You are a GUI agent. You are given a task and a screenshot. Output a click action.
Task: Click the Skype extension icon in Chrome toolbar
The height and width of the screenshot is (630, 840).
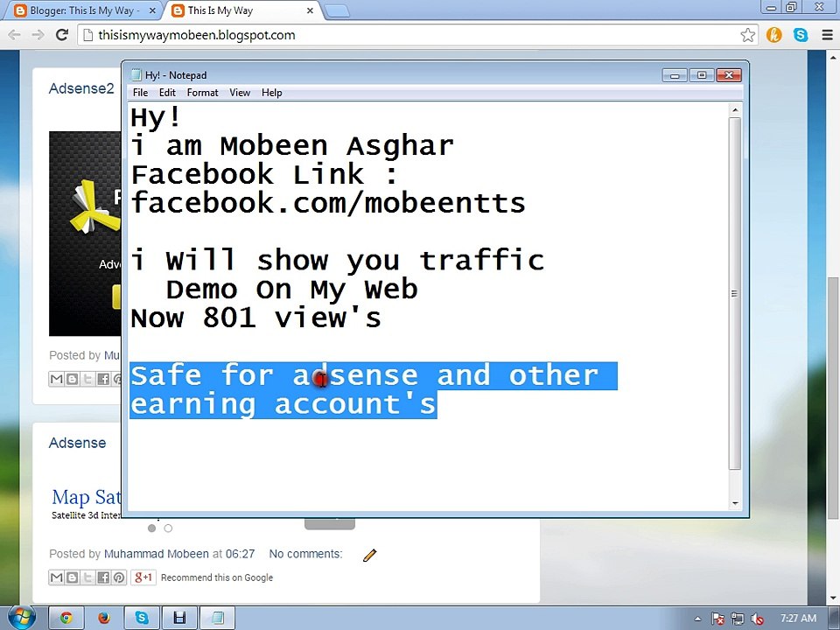tap(801, 35)
